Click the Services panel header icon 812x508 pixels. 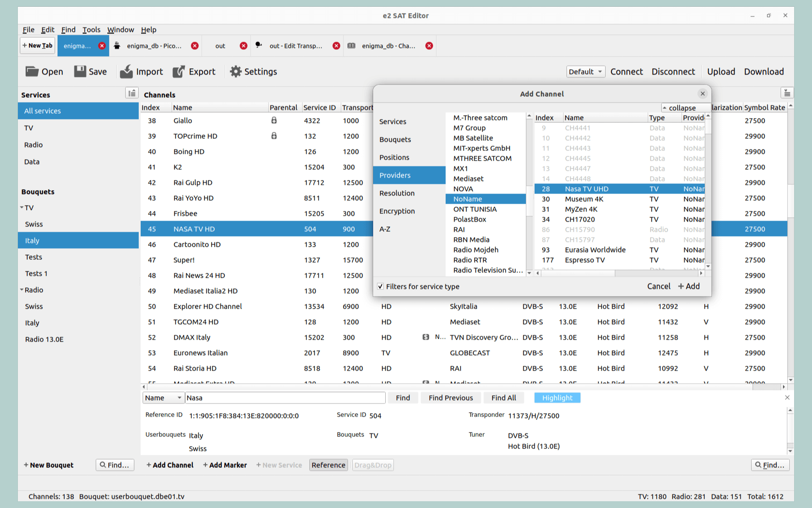coord(131,92)
